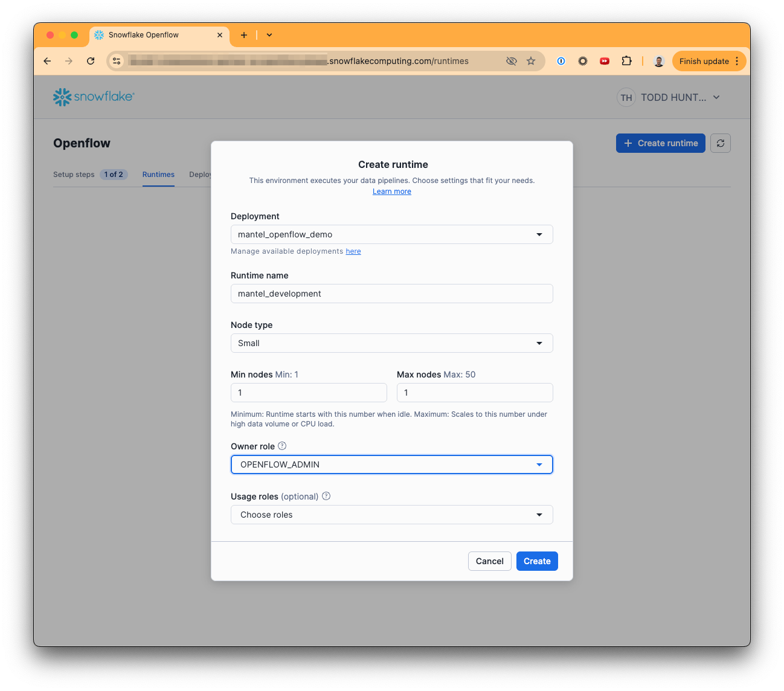Click the Learn more link
Viewport: 784px width, 691px height.
(x=392, y=191)
